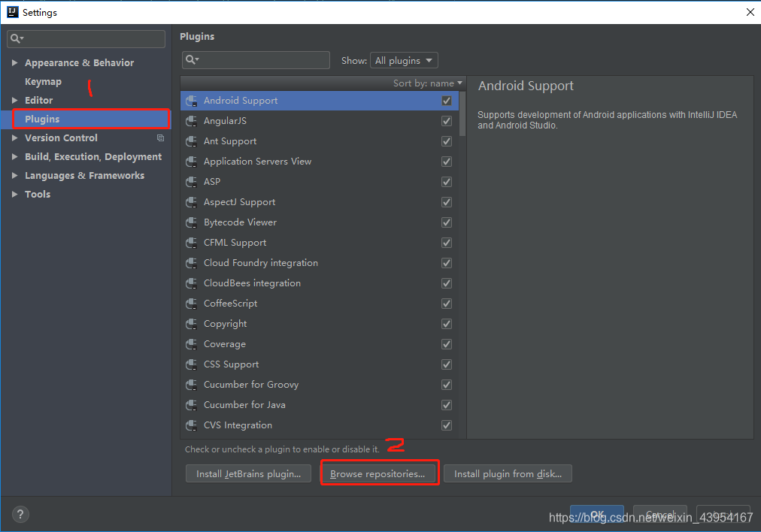This screenshot has height=532, width=761.
Task: Click the magnifier icon in the plugins search
Action: tap(192, 59)
